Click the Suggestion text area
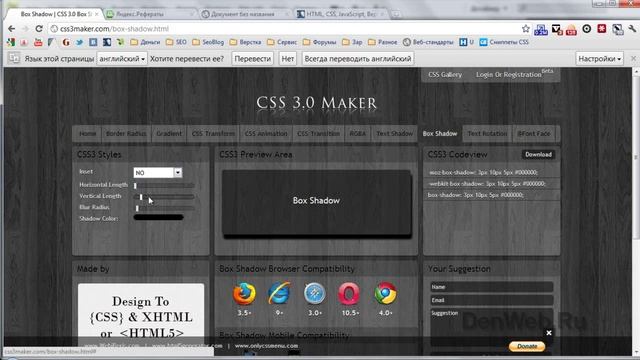 tap(492, 328)
